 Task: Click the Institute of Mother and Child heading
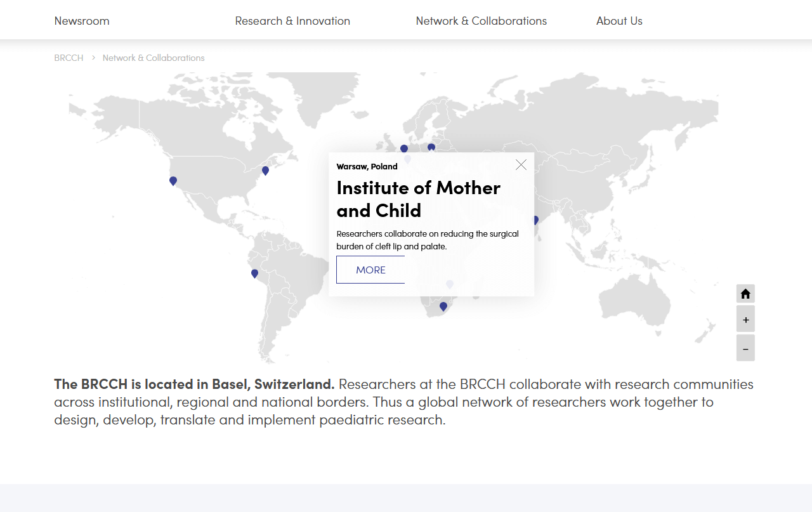coord(418,199)
